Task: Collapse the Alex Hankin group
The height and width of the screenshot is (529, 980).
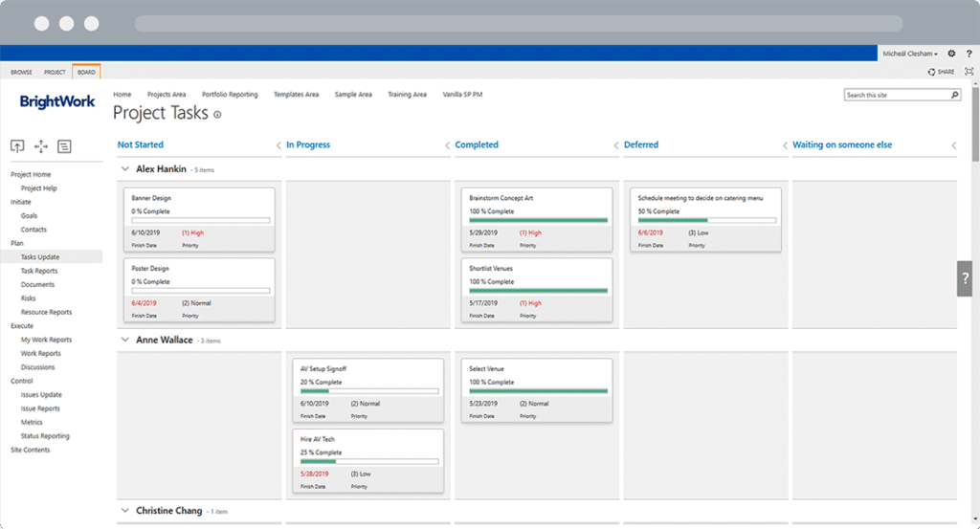Action: [123, 169]
